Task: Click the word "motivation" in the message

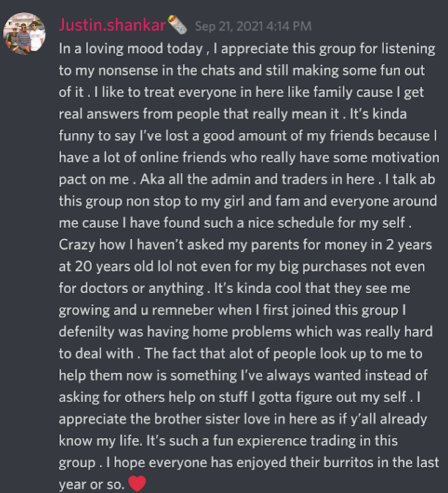Action: coord(405,157)
